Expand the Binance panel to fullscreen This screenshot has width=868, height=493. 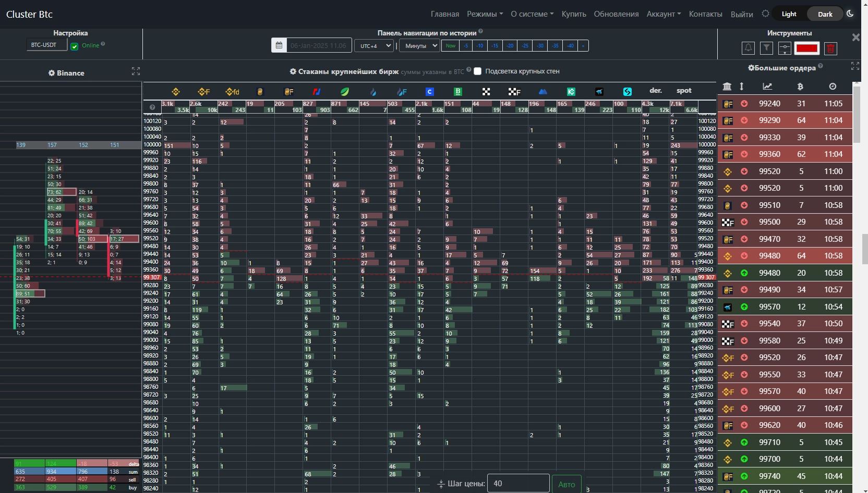click(x=136, y=71)
